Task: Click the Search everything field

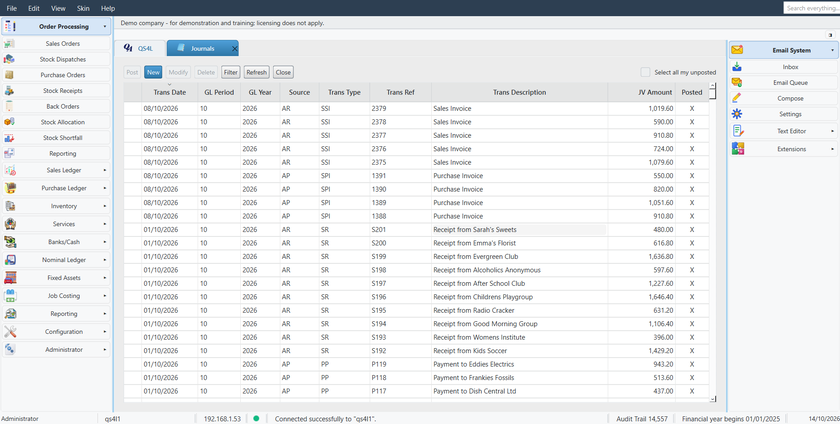Action: [811, 8]
